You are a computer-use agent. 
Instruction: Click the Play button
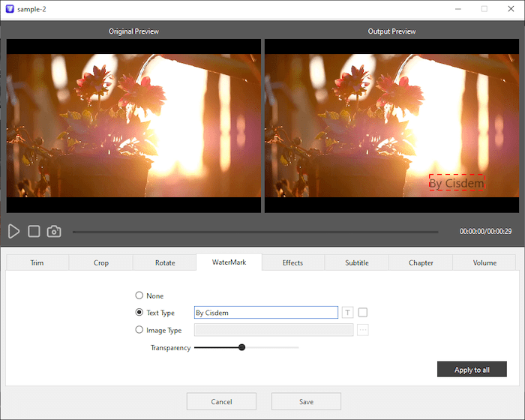[x=14, y=231]
